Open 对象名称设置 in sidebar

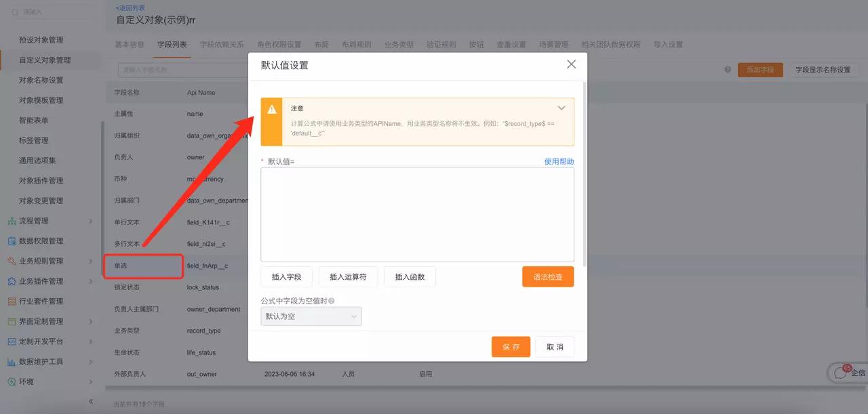coord(41,80)
